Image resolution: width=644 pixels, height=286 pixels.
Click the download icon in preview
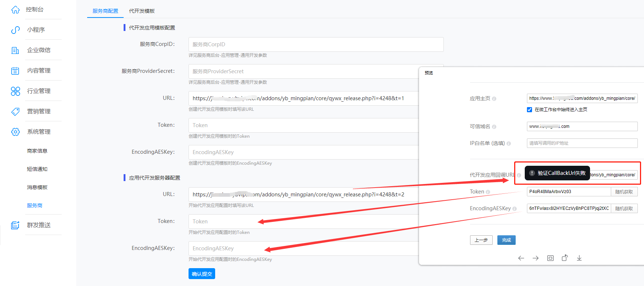pos(579,258)
